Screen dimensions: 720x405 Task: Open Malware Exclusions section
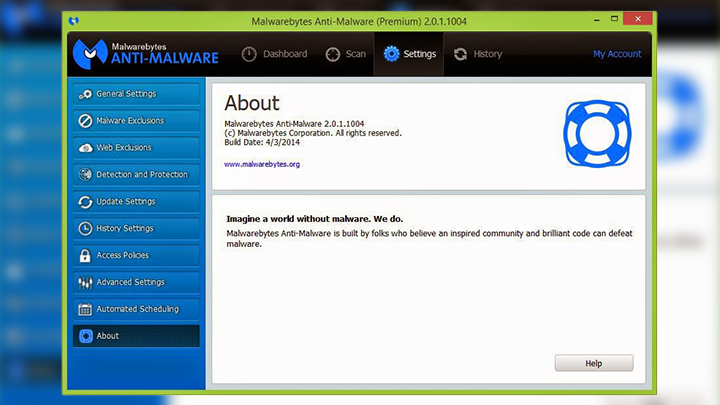click(136, 121)
